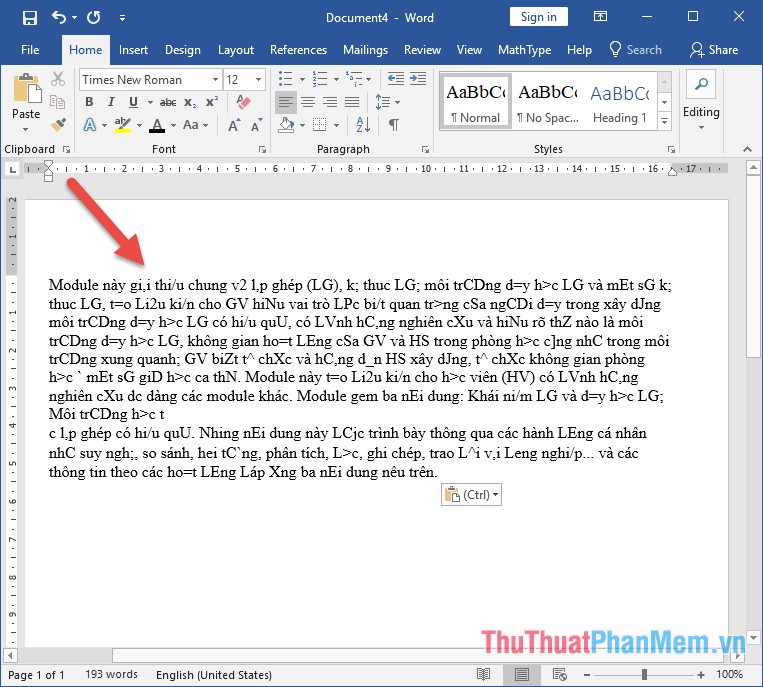763x687 pixels.
Task: Click the Sign in button
Action: pos(539,17)
